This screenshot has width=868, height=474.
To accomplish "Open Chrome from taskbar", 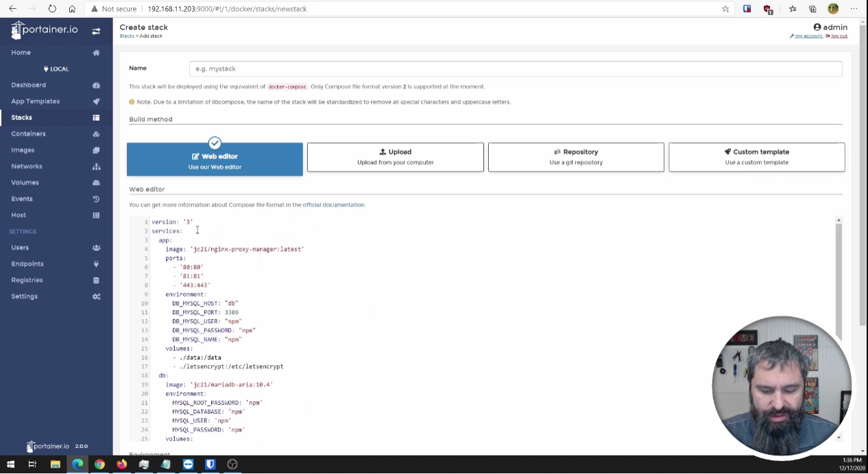I will [99, 464].
